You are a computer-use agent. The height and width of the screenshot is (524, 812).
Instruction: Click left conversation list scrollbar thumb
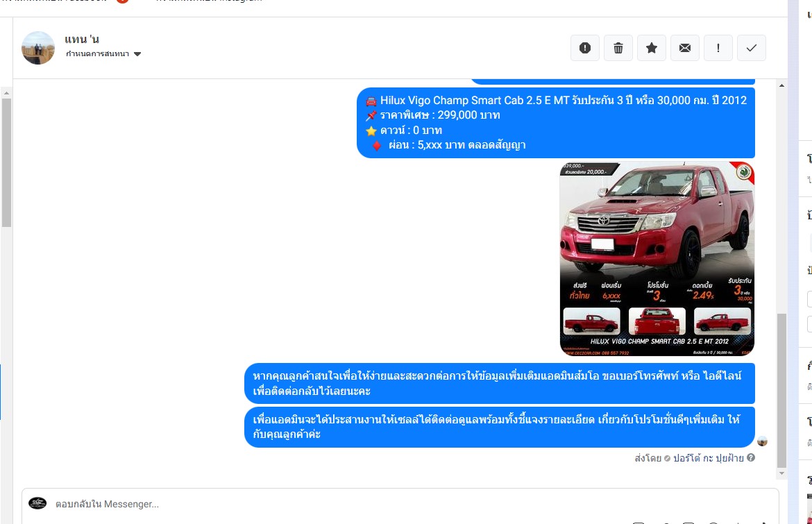tap(6, 162)
